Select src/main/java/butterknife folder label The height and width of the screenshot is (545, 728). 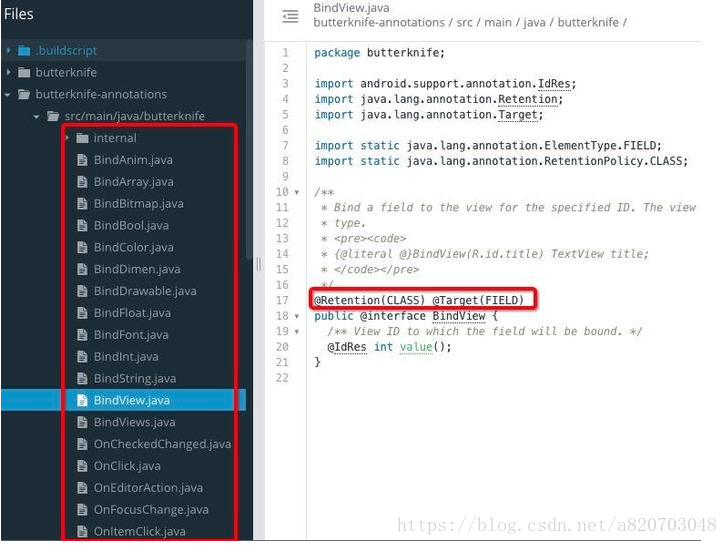point(135,116)
